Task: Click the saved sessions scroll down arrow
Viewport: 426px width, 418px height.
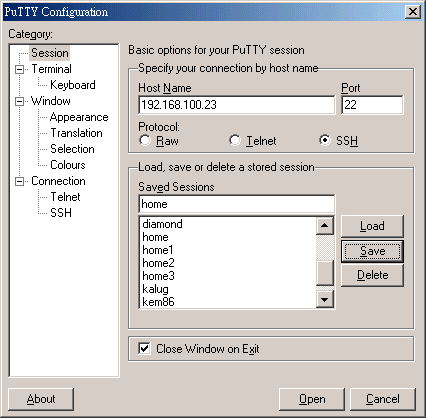Action: click(x=325, y=299)
